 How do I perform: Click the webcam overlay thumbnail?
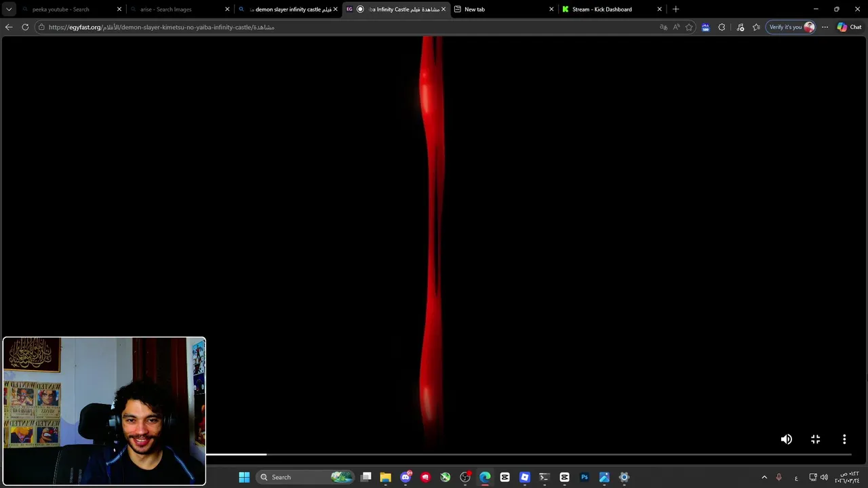pyautogui.click(x=104, y=411)
